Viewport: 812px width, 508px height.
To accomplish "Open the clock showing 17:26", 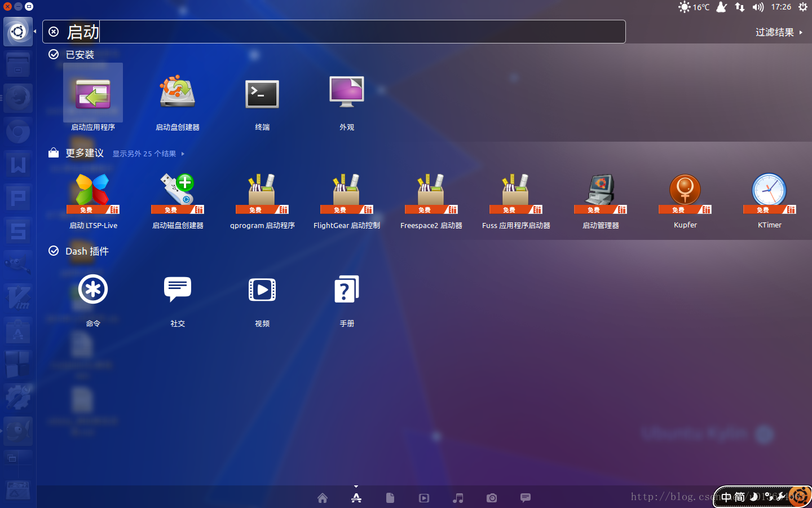I will click(781, 7).
